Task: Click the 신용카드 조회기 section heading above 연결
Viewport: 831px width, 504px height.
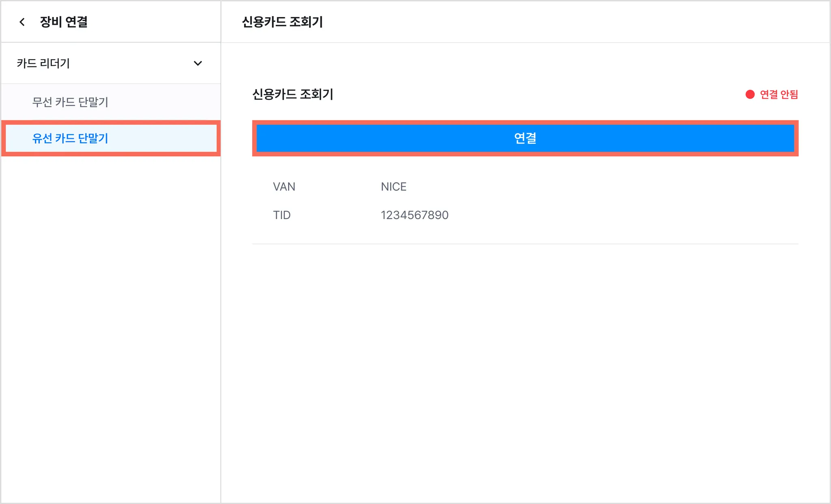Action: pos(293,94)
